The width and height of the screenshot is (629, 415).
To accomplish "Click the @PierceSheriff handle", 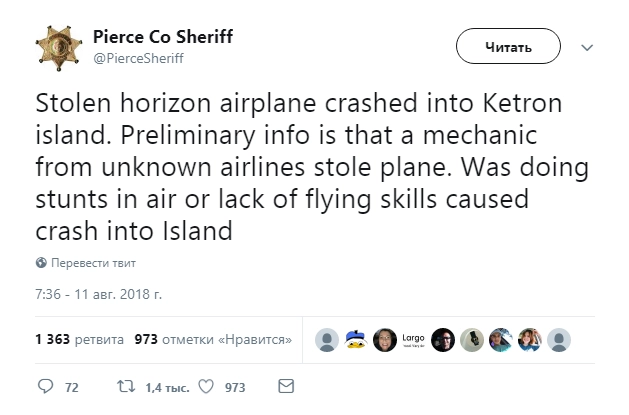I will [138, 58].
